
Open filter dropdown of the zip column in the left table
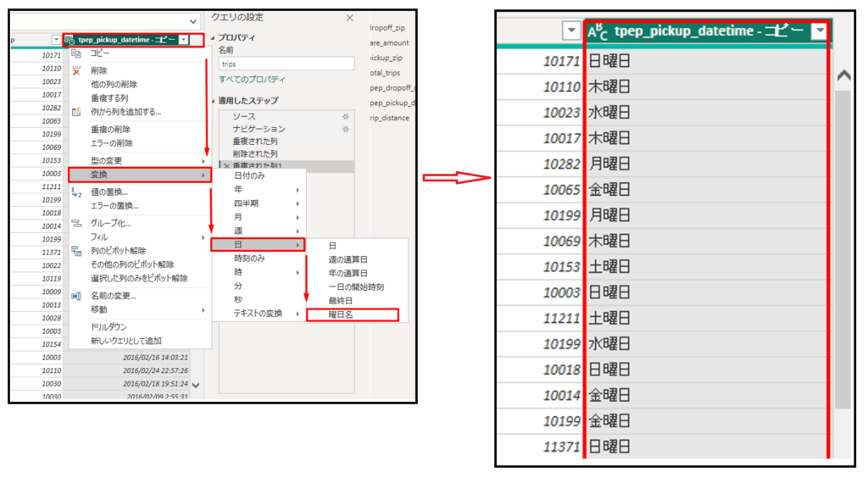click(56, 40)
